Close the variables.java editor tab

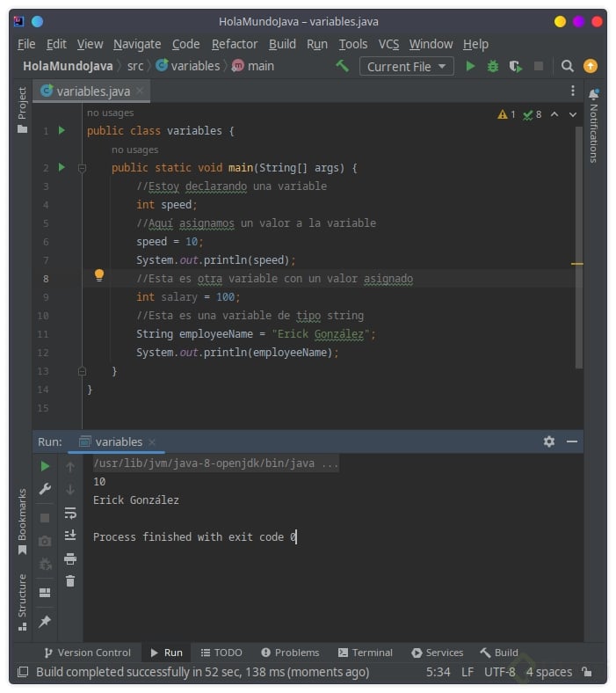[x=140, y=91]
